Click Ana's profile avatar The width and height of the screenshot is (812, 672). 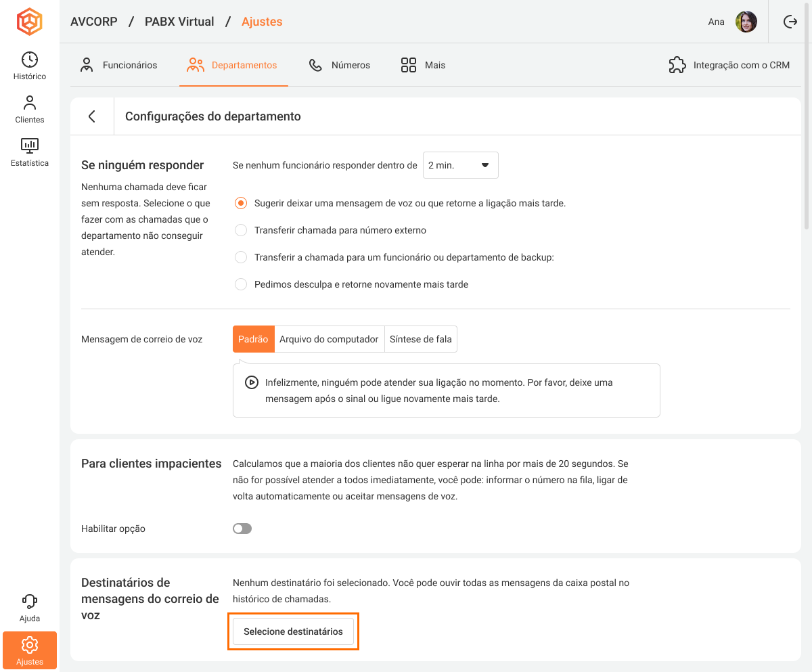point(746,22)
